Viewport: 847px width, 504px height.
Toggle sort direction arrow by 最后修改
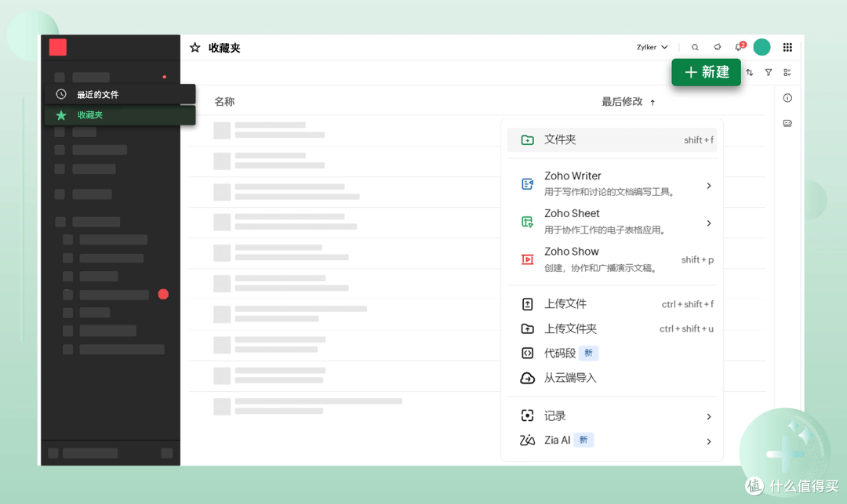pyautogui.click(x=653, y=103)
